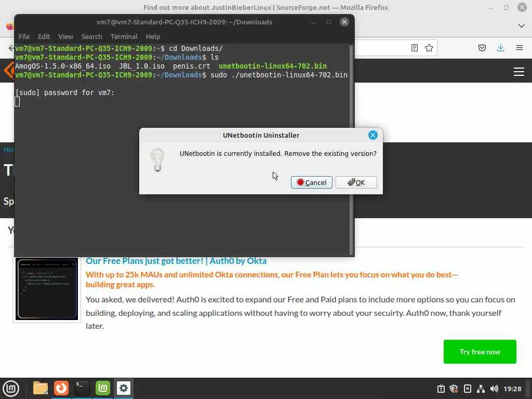List all Firefox tabs with chevron
The width and height of the screenshot is (532, 399).
(x=522, y=26)
